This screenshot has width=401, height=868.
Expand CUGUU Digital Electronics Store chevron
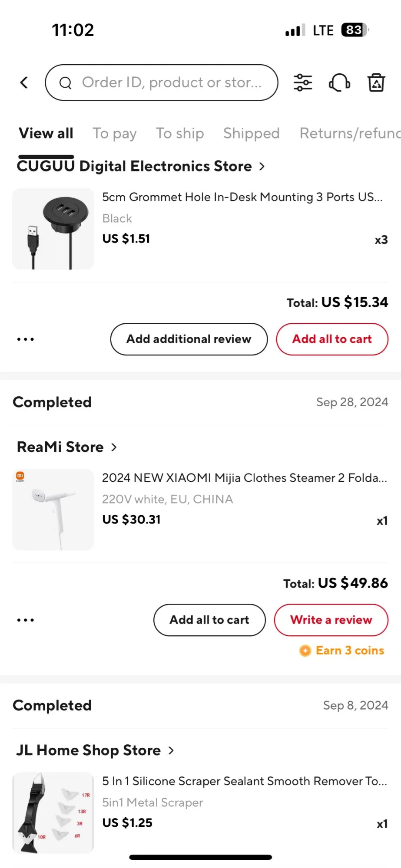tap(262, 166)
